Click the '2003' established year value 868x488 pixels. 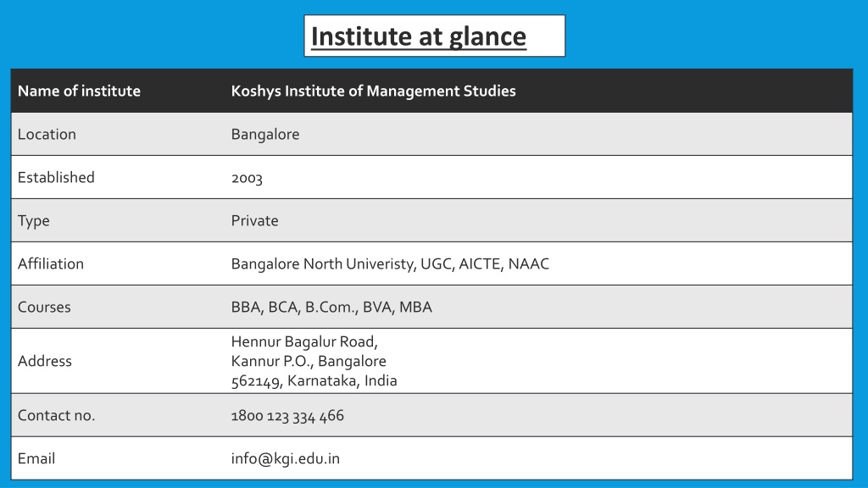[x=247, y=178]
